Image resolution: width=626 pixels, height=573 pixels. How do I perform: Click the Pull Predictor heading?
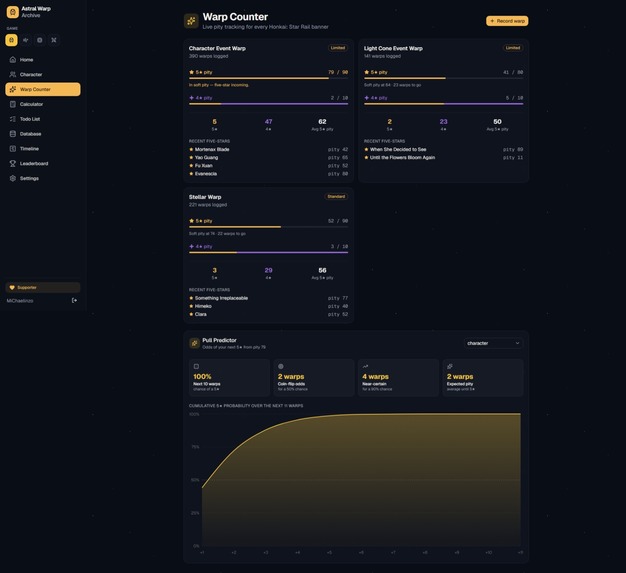(x=219, y=340)
